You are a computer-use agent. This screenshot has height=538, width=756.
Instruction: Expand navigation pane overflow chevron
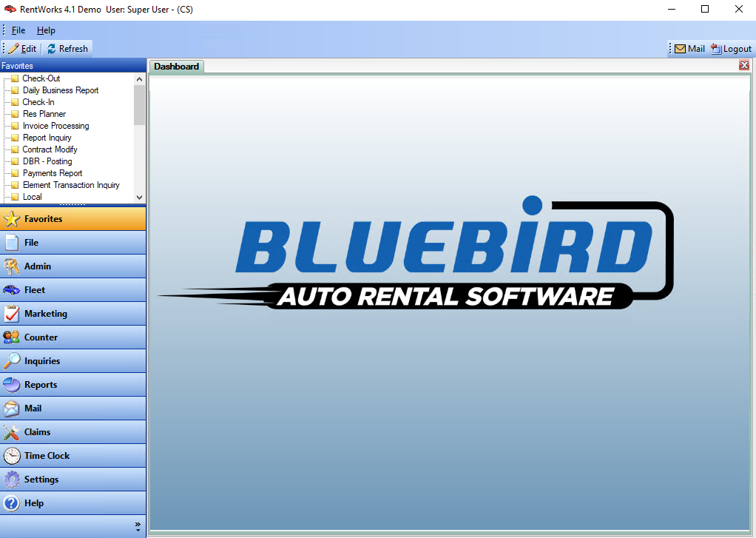click(138, 526)
